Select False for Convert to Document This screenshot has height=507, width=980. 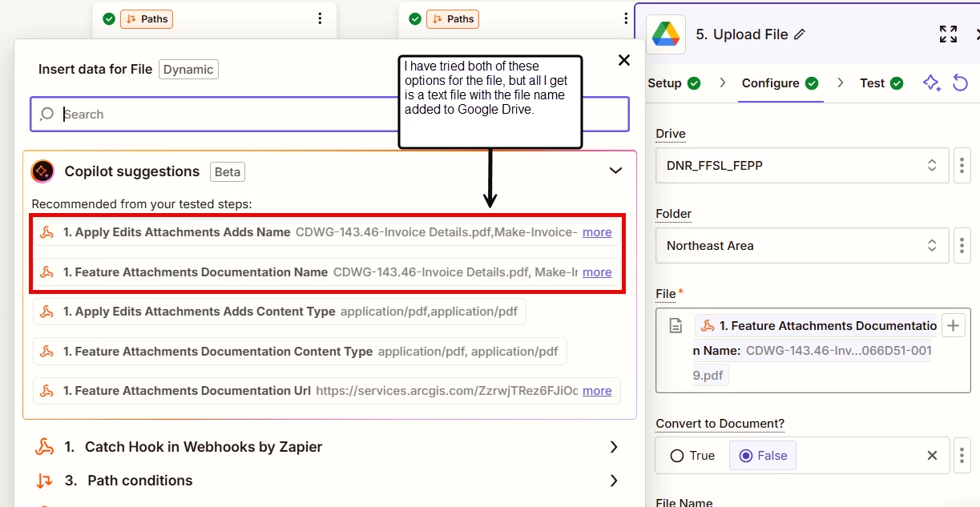[x=763, y=455]
